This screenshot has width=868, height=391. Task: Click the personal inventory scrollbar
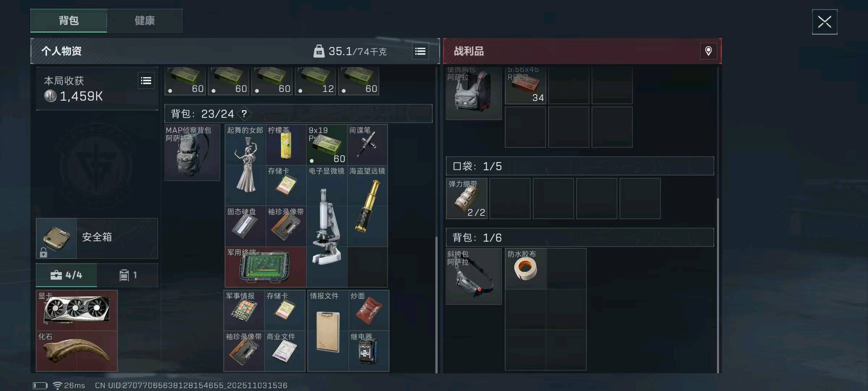(x=437, y=304)
